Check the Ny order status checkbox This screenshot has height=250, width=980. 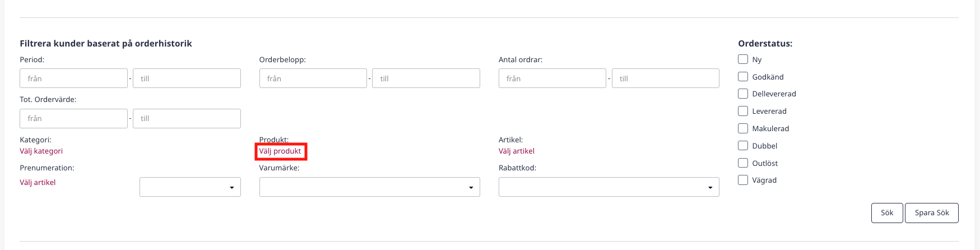pos(743,59)
